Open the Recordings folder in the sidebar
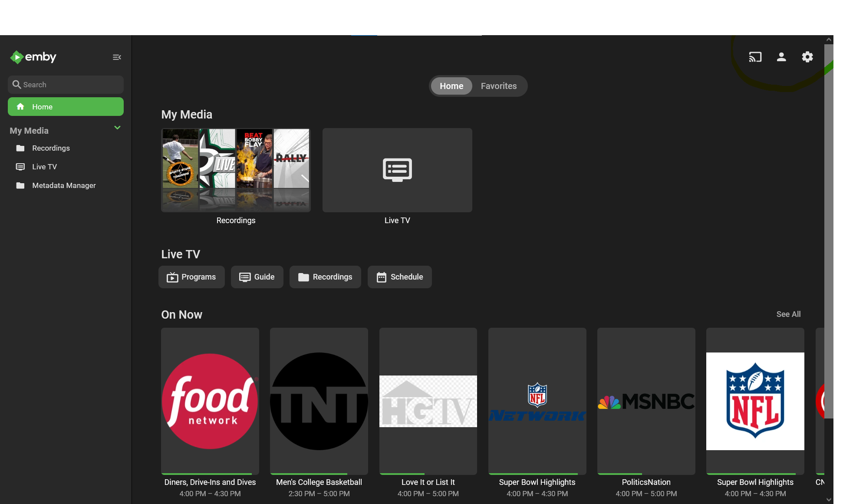The image size is (843, 504). [x=50, y=148]
